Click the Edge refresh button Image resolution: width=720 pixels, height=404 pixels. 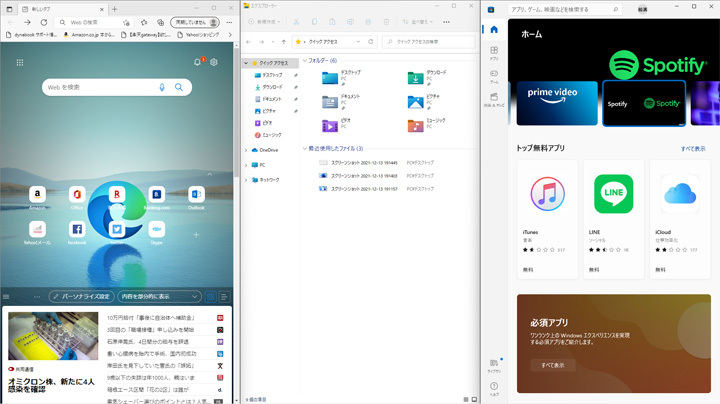click(x=44, y=22)
